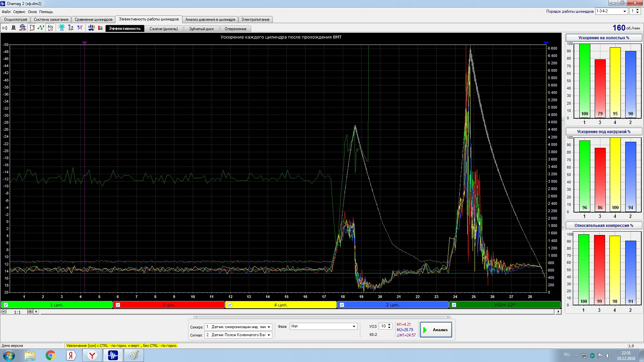
Task: Toggle the bold B toolbar icon
Action: coord(13,28)
